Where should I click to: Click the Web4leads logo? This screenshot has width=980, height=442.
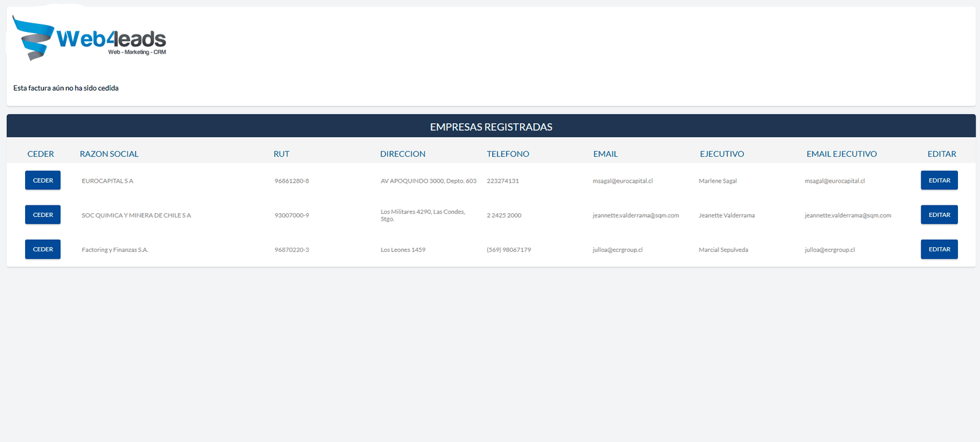point(89,38)
